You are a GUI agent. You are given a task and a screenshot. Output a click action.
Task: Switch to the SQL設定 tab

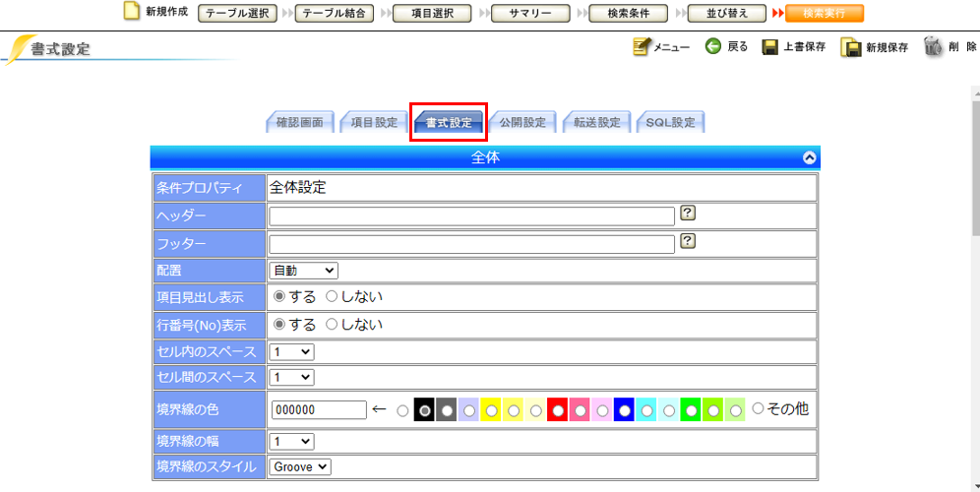click(x=671, y=123)
